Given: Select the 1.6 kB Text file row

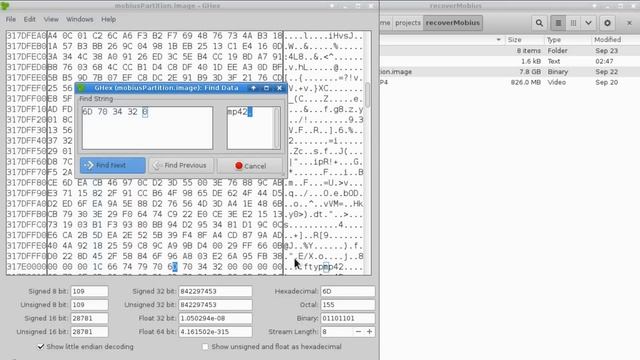Looking at the screenshot, I should click(510, 61).
